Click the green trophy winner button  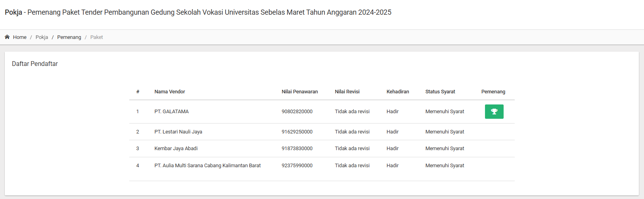(x=494, y=112)
